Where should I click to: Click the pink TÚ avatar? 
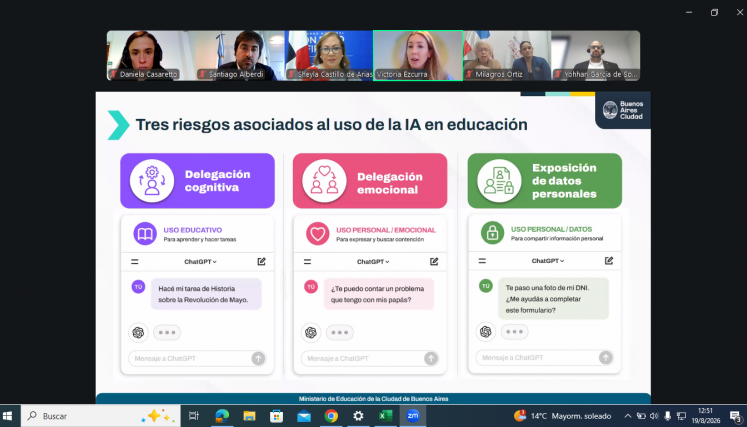pyautogui.click(x=311, y=286)
